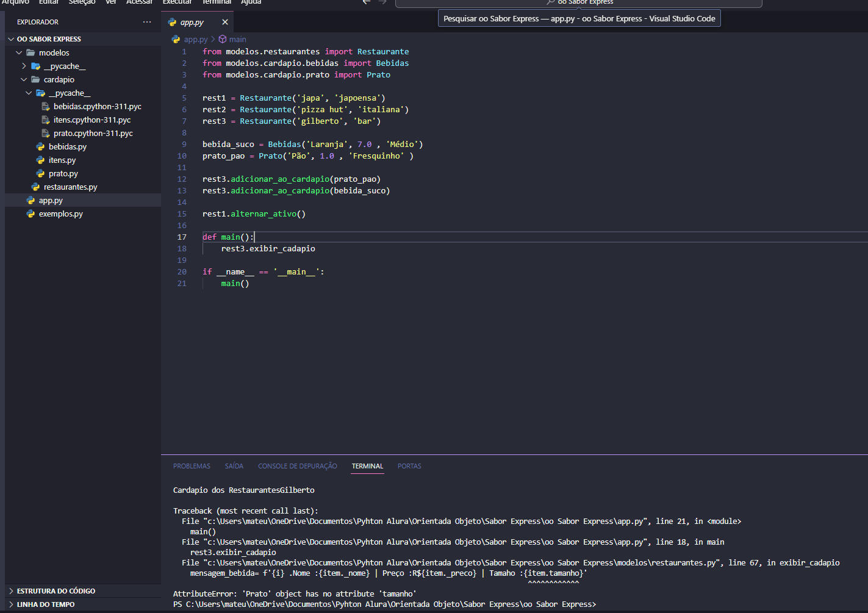Viewport: 868px width, 613px height.
Task: Click the modelos folder icon
Action: (x=30, y=52)
